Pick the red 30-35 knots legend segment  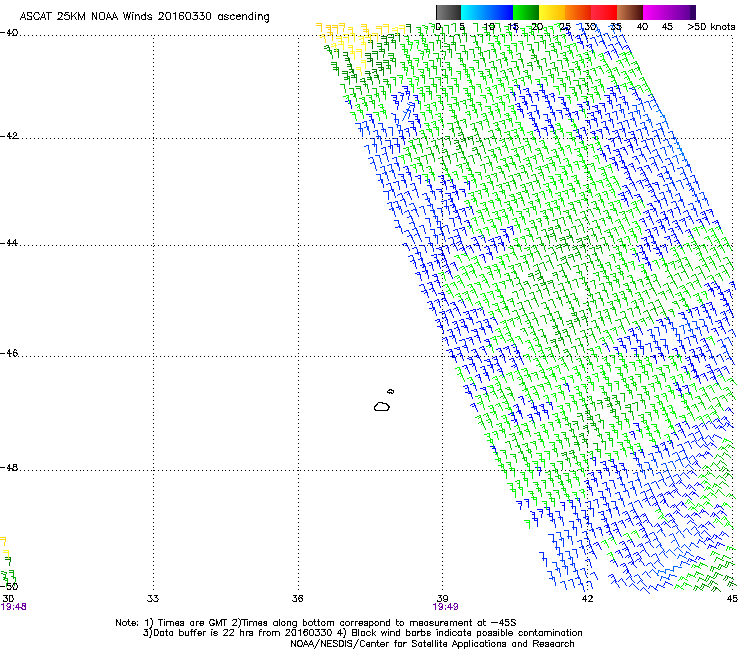pyautogui.click(x=604, y=12)
